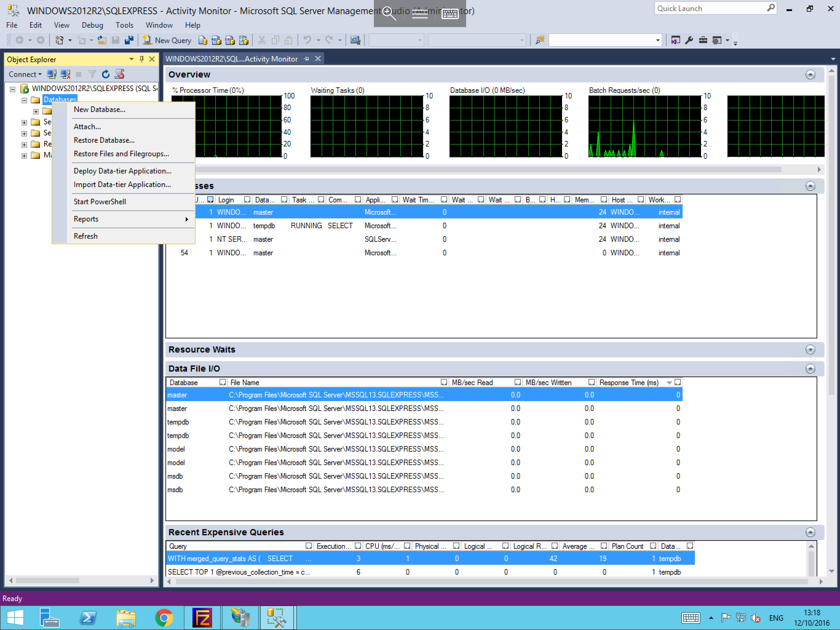Collapse the Data File I/O section
The height and width of the screenshot is (630, 840).
point(810,369)
